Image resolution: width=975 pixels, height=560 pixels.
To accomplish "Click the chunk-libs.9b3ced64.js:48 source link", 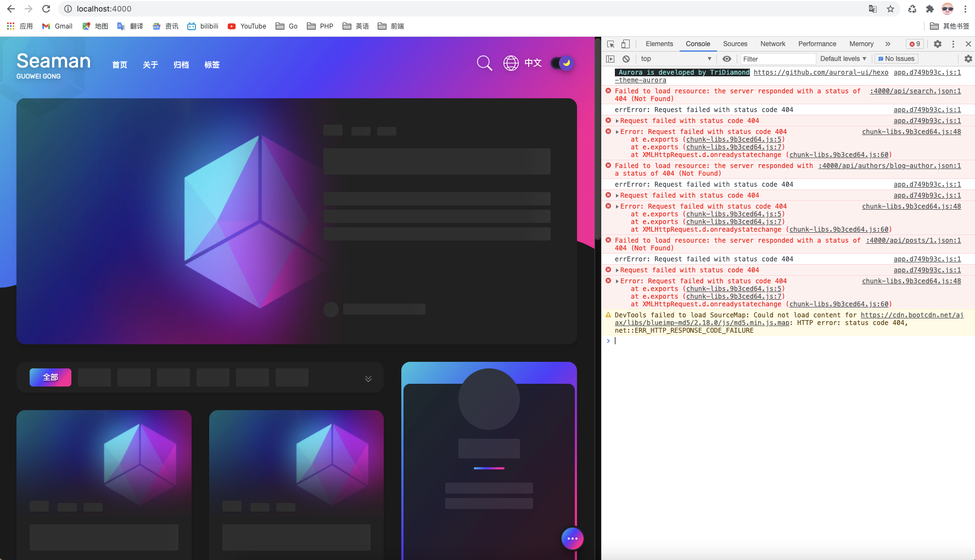I will tap(911, 132).
